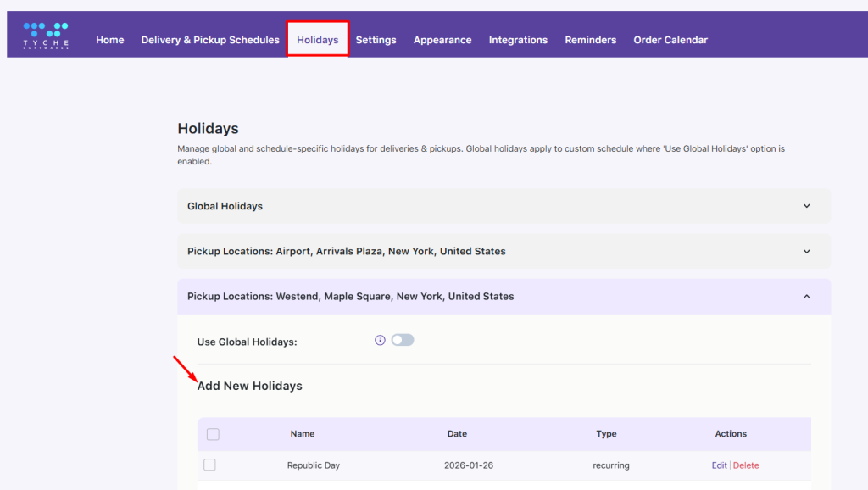The width and height of the screenshot is (868, 490).
Task: Switch to the Order Calendar tab
Action: coord(670,39)
